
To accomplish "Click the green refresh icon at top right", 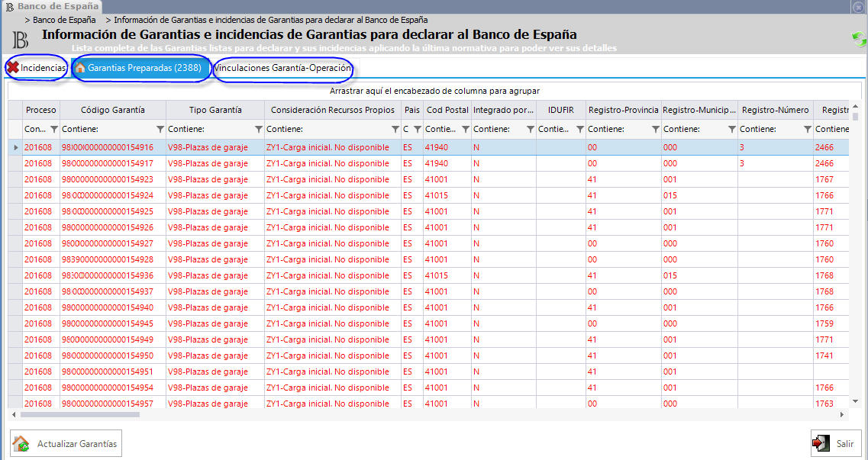I will click(859, 39).
